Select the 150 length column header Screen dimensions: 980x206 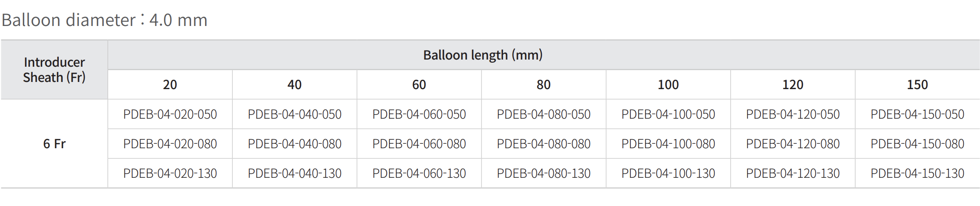(x=917, y=85)
